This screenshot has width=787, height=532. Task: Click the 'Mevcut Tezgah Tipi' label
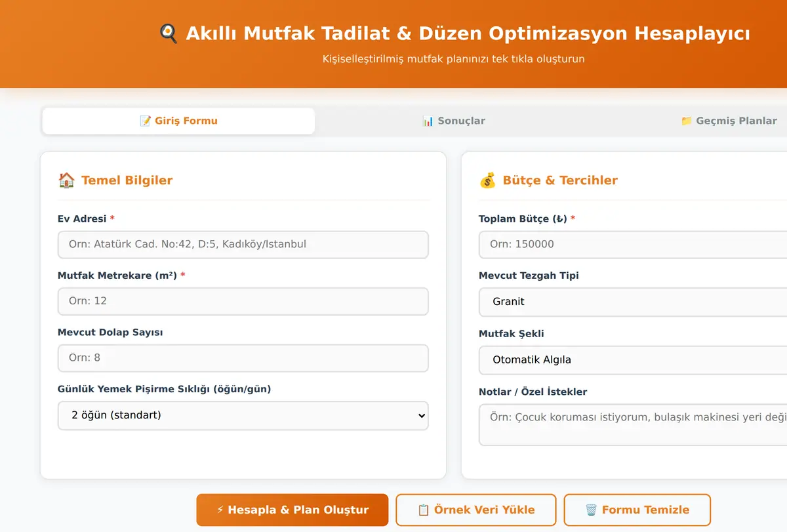(529, 276)
